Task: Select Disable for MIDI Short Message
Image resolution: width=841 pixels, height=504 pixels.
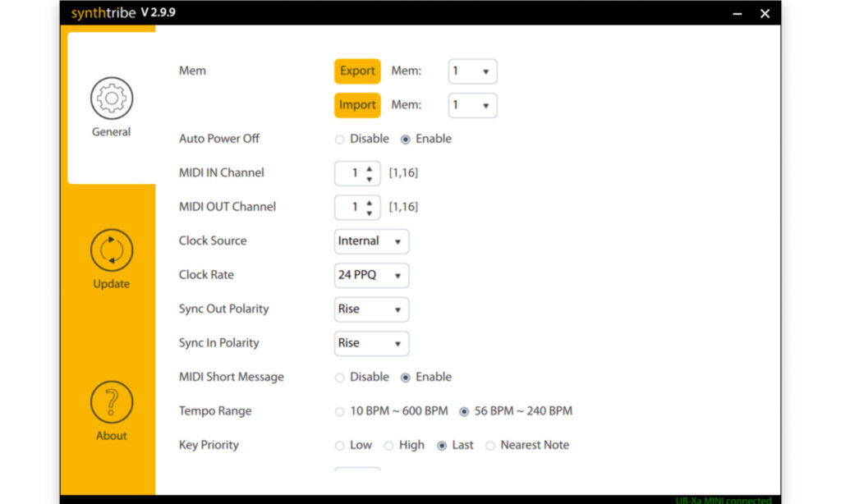Action: coord(340,378)
